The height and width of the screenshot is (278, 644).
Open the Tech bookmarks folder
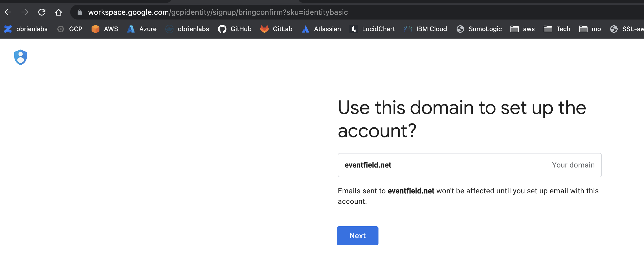pos(557,29)
